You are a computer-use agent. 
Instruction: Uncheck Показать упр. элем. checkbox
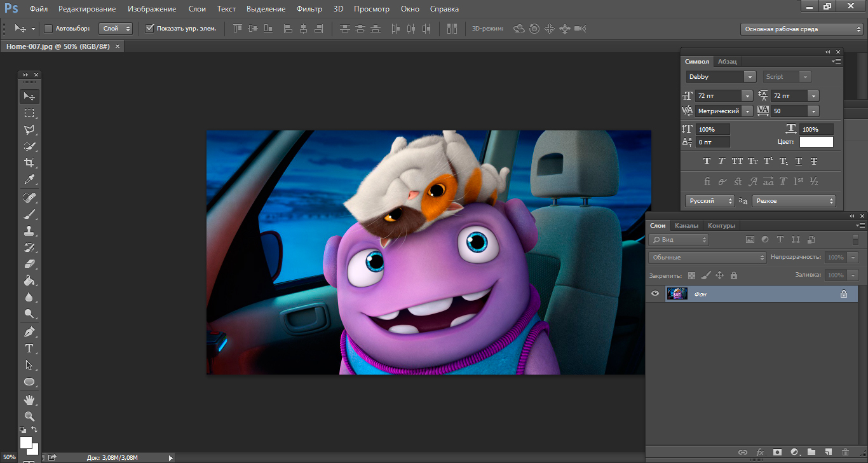pyautogui.click(x=150, y=29)
